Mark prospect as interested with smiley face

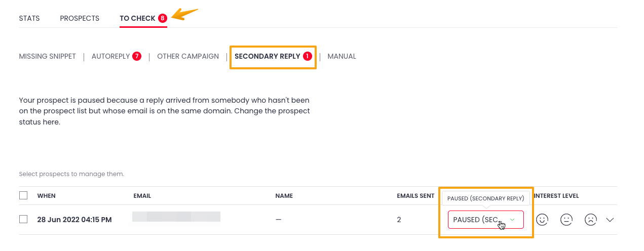point(542,220)
